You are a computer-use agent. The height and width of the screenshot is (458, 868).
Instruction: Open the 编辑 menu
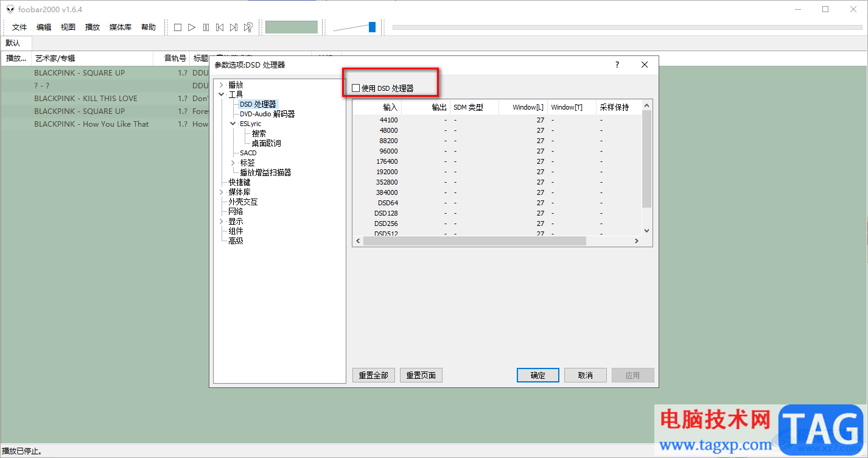[x=44, y=27]
